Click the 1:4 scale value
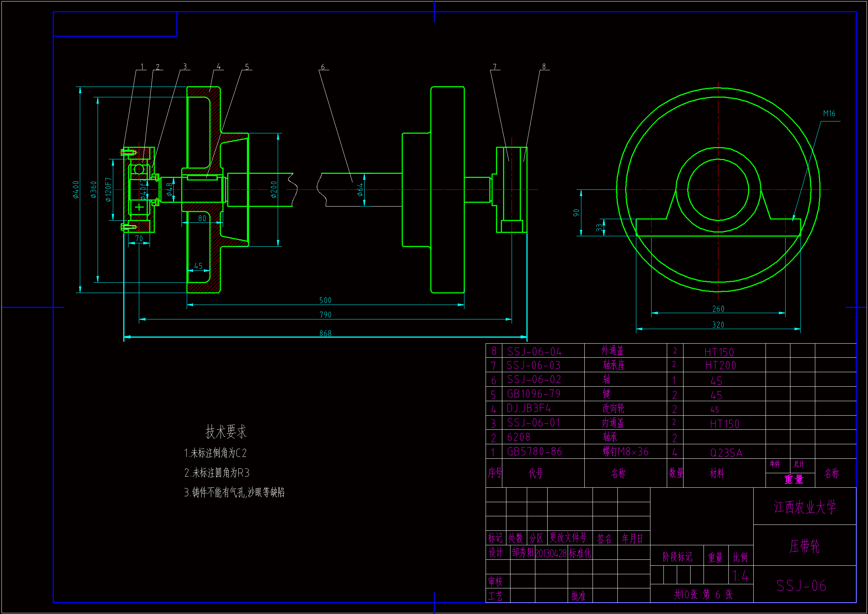868x614 pixels. point(740,576)
